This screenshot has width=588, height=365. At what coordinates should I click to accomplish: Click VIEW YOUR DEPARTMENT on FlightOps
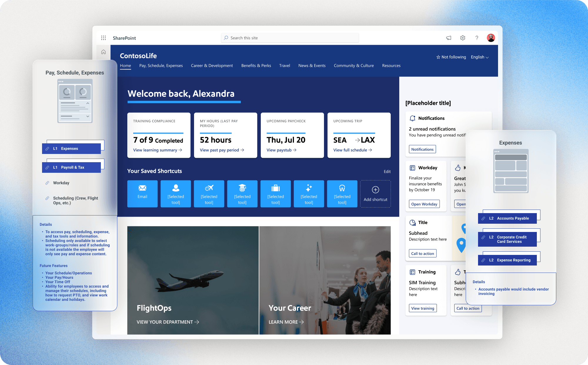click(168, 322)
